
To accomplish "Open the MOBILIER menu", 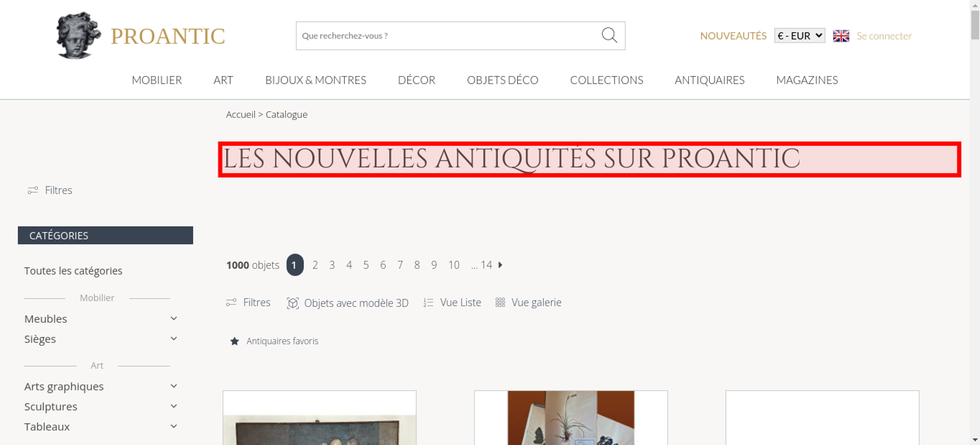I will coord(157,80).
